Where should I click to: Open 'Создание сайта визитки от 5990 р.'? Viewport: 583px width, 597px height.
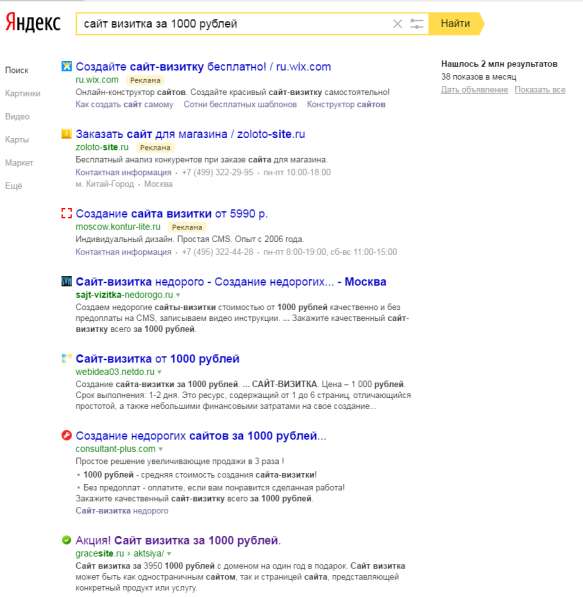tap(171, 214)
